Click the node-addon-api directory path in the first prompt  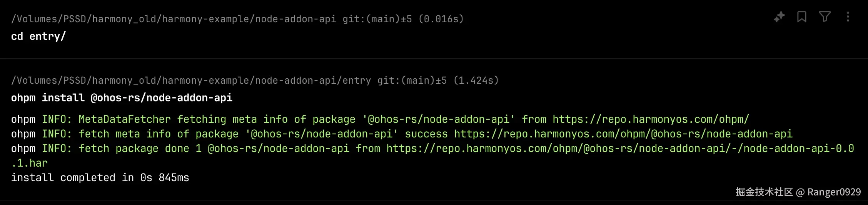[x=174, y=19]
